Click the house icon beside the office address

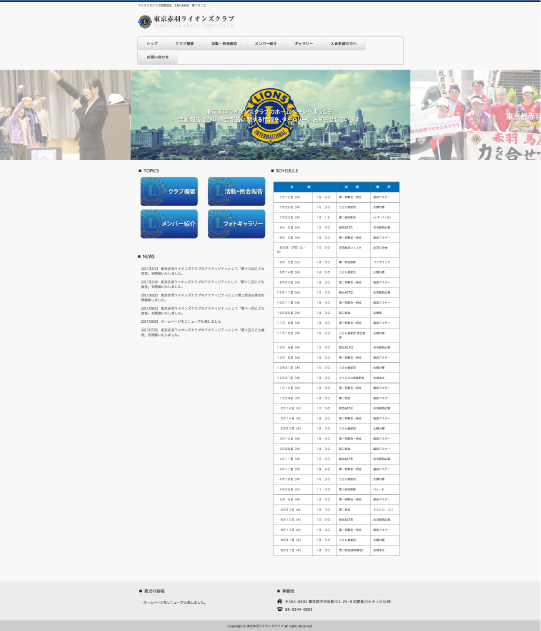[x=280, y=601]
